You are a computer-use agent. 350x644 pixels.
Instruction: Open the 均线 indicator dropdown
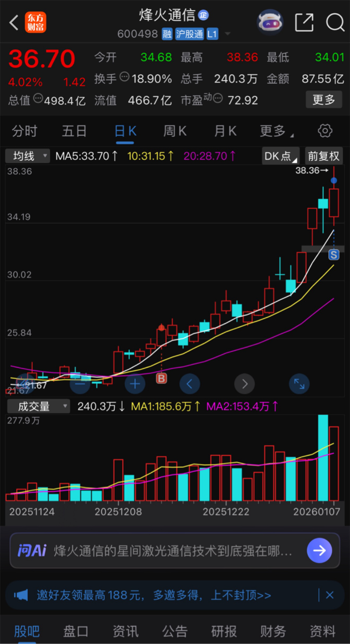coord(27,156)
